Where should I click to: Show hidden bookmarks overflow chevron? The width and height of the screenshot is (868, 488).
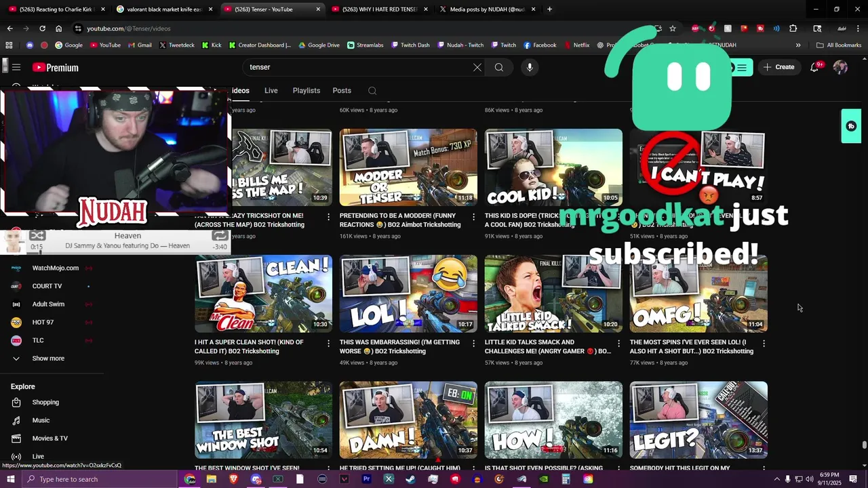coord(798,45)
